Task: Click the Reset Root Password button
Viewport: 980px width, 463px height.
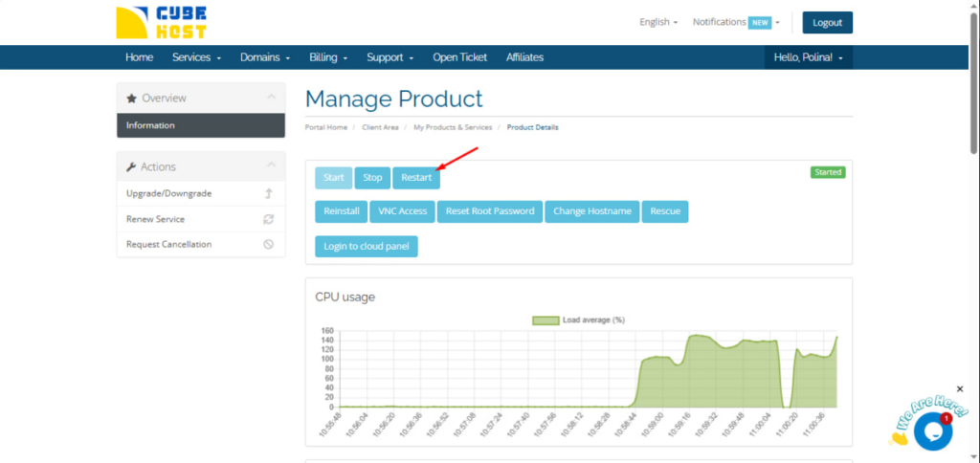Action: [x=491, y=211]
